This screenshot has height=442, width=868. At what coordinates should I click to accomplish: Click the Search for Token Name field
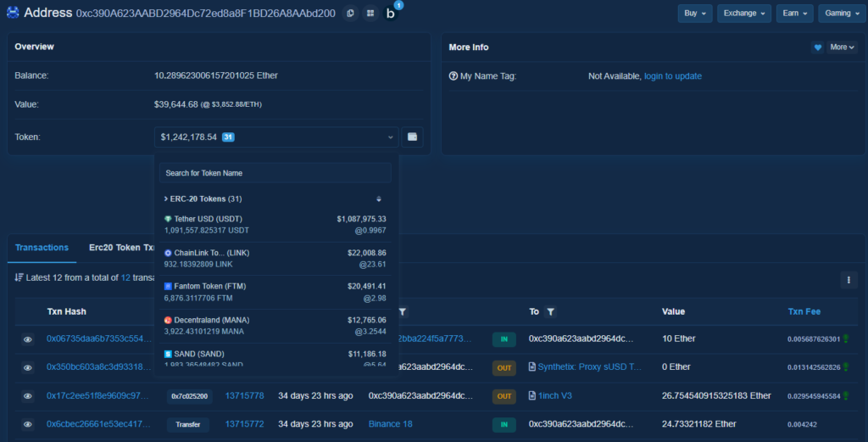pyautogui.click(x=275, y=173)
